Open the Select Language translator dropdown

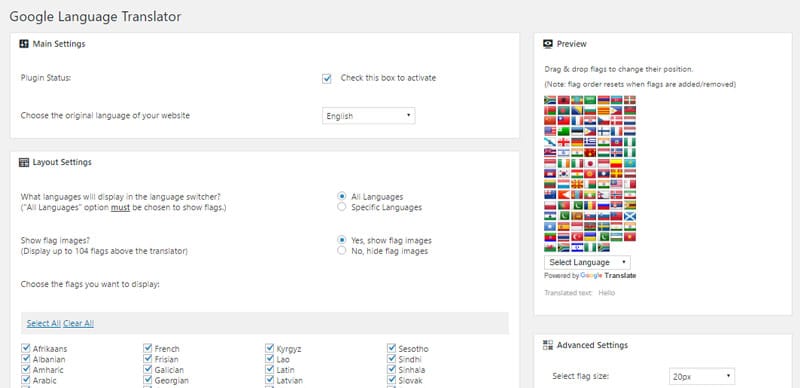tap(587, 262)
